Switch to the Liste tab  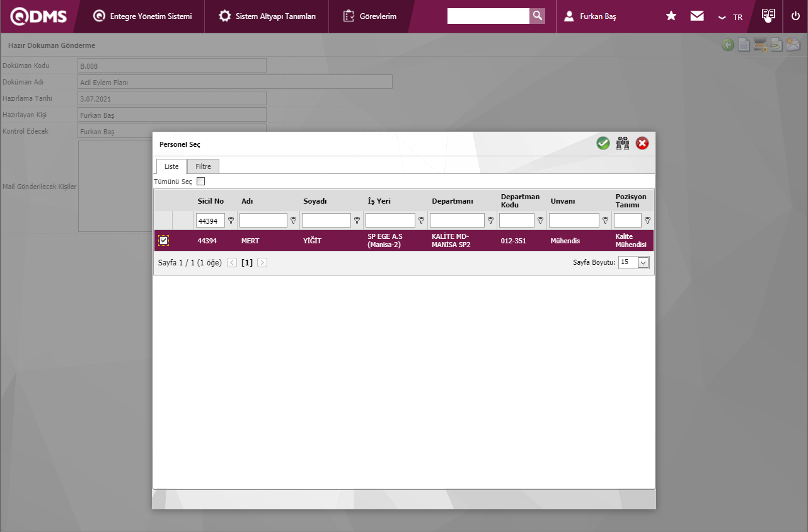click(171, 167)
